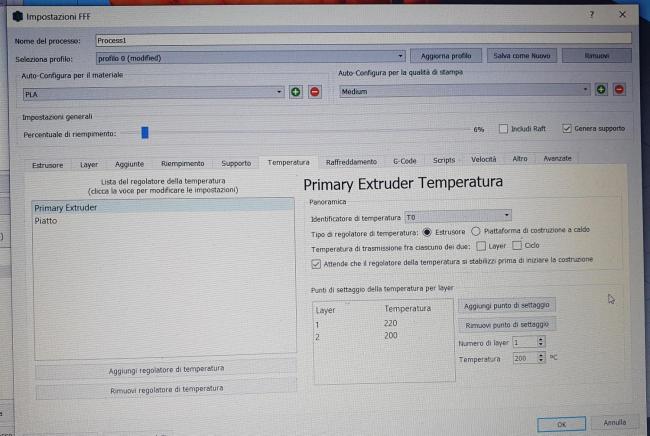650x436 pixels.
Task: Close the Impostazioni FFF dialog
Action: tap(622, 15)
